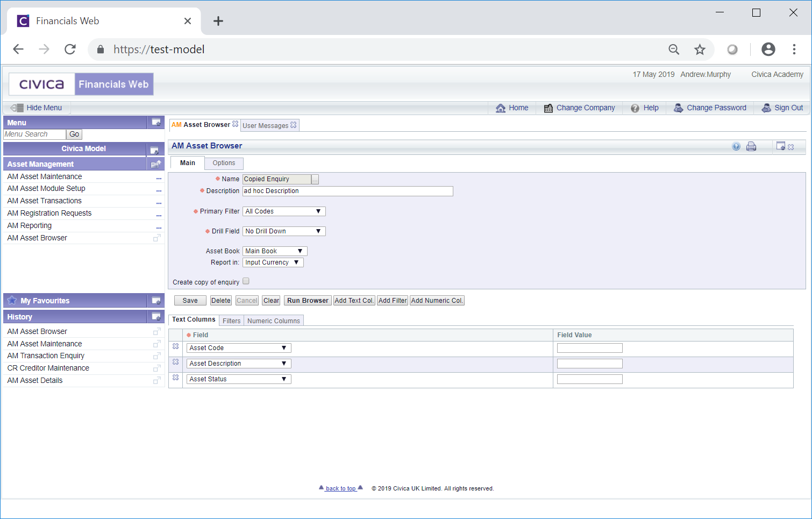Open the Name lookup ellipsis button
Viewport: 812px width, 519px height.
315,179
